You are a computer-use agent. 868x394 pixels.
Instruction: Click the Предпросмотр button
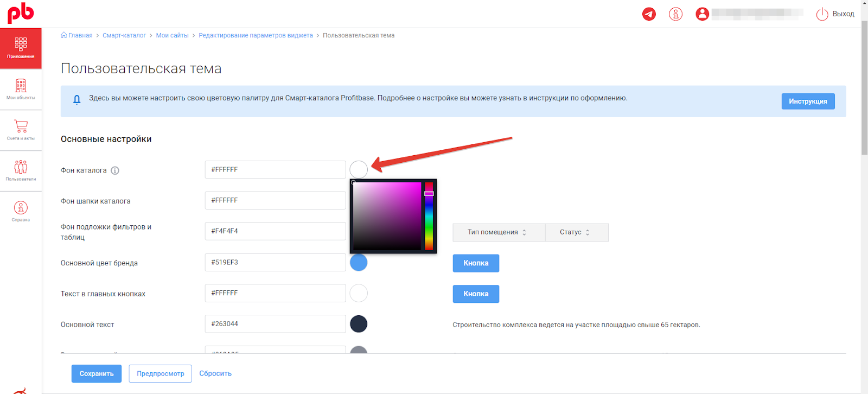(x=160, y=373)
